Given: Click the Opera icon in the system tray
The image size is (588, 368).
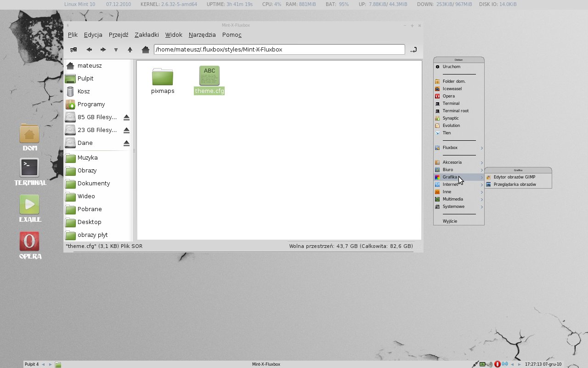Looking at the screenshot, I should (498, 364).
